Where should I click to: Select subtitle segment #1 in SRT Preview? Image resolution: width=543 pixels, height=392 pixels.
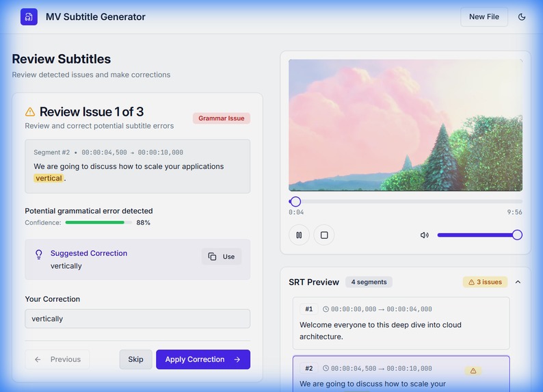click(401, 323)
